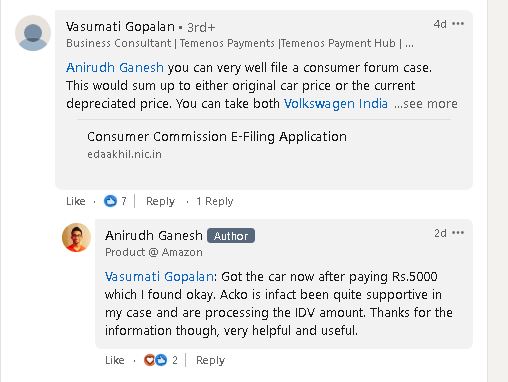Reply to Vasumati's comment
Viewport: 508px width, 382px height.
pyautogui.click(x=160, y=201)
